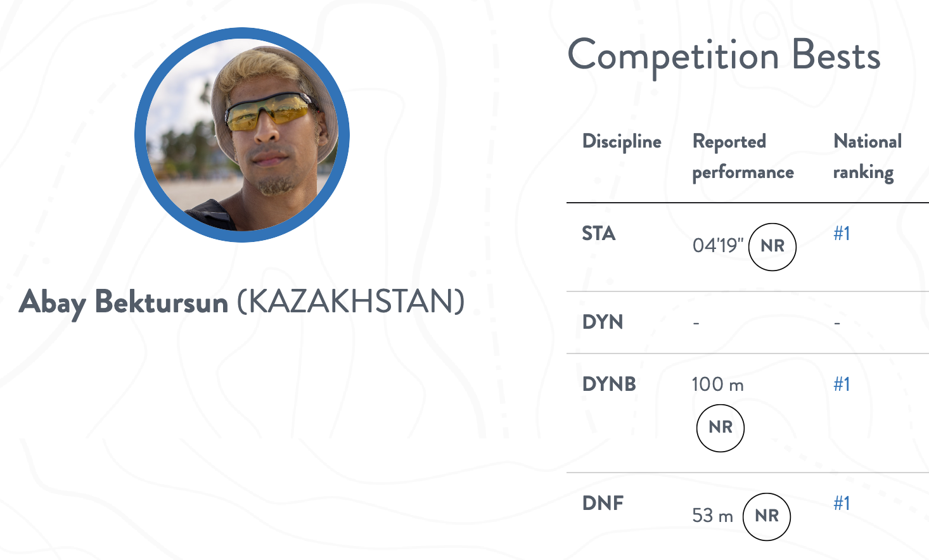Image resolution: width=929 pixels, height=560 pixels.
Task: Click the Discipline column header
Action: pos(622,141)
